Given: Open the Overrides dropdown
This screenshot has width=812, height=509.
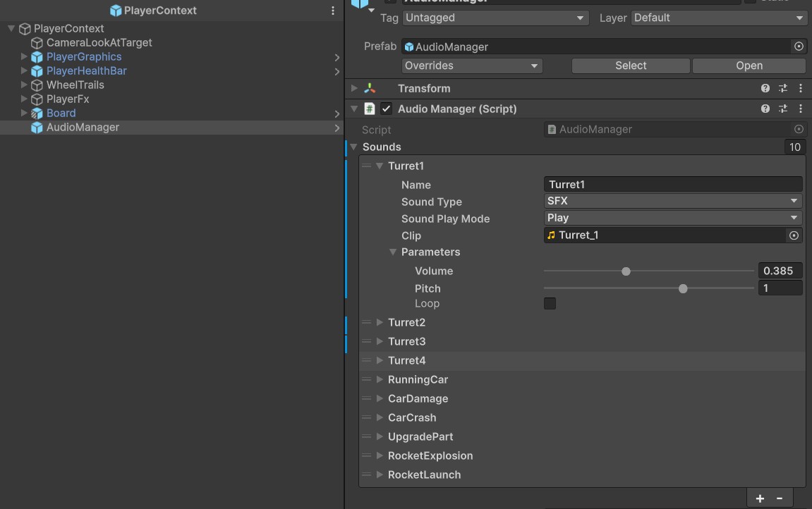Looking at the screenshot, I should (472, 66).
